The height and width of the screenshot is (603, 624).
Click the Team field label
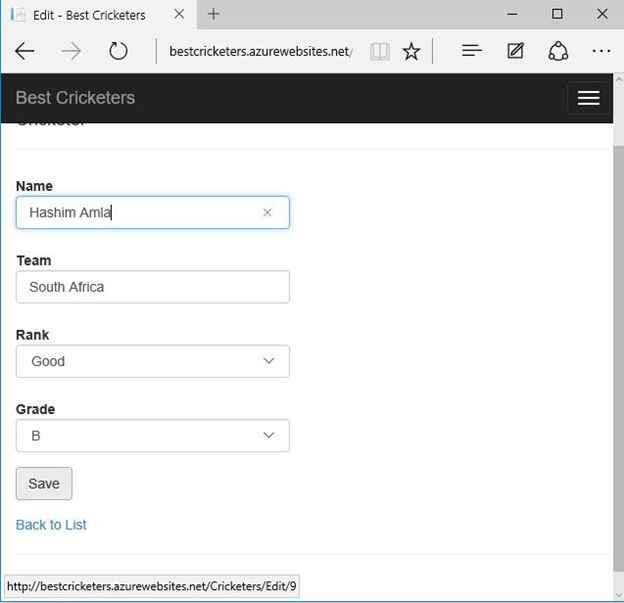[x=34, y=260]
